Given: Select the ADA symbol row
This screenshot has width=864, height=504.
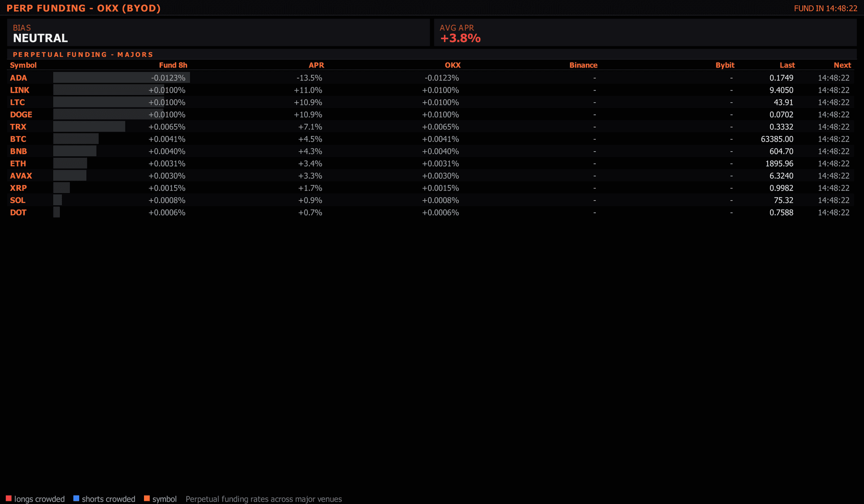Looking at the screenshot, I should coord(431,78).
